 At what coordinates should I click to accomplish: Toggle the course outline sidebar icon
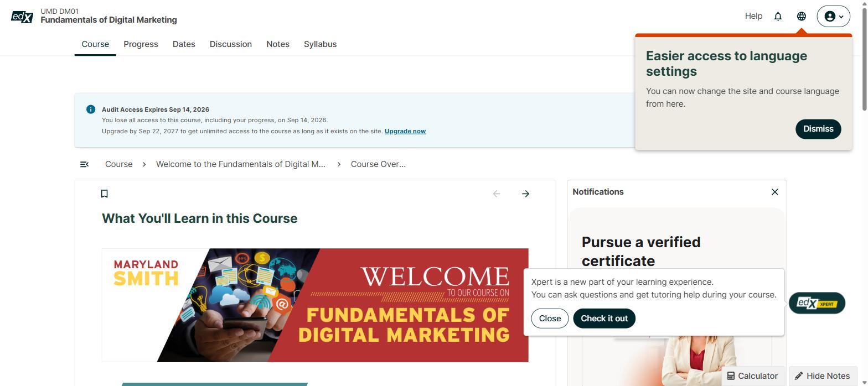click(x=85, y=164)
